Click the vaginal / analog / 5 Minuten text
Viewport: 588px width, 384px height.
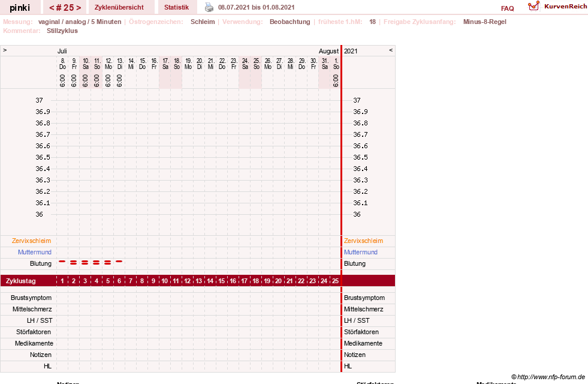click(80, 22)
